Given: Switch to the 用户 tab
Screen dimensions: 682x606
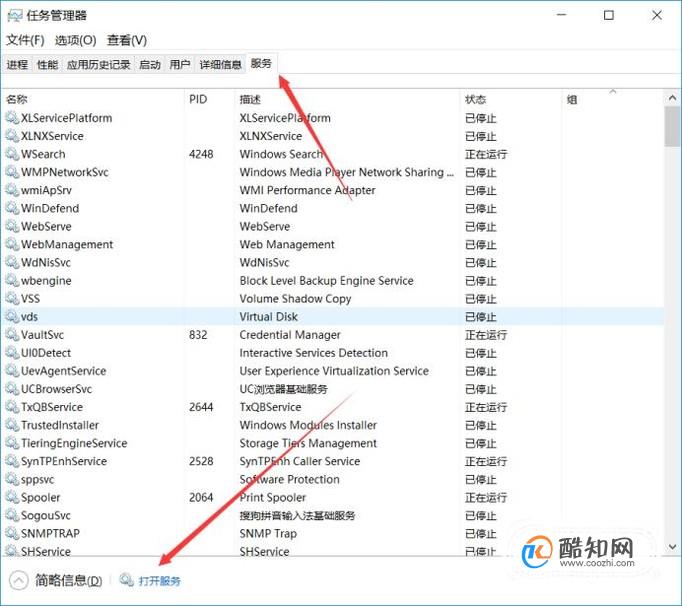Looking at the screenshot, I should click(x=180, y=65).
